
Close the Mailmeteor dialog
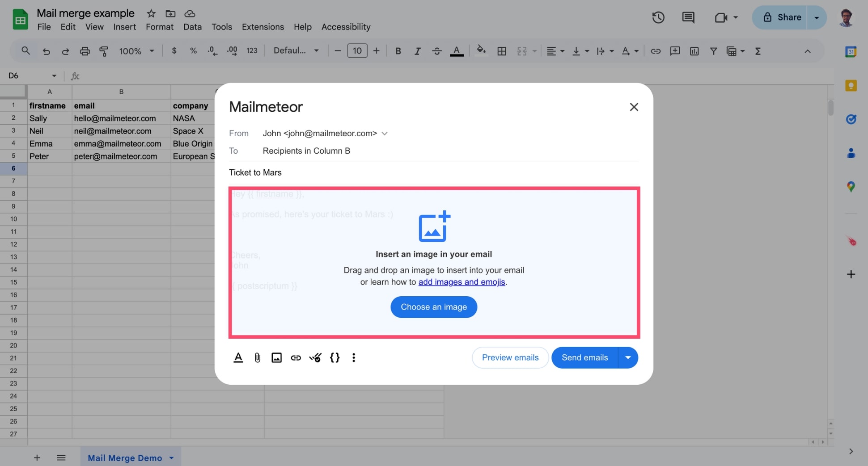(634, 107)
